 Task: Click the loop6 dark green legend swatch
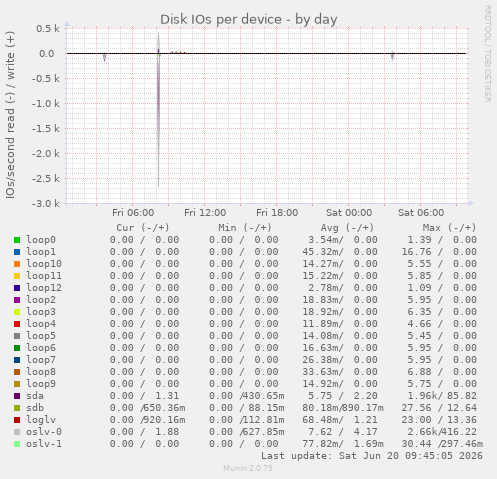click(x=17, y=348)
